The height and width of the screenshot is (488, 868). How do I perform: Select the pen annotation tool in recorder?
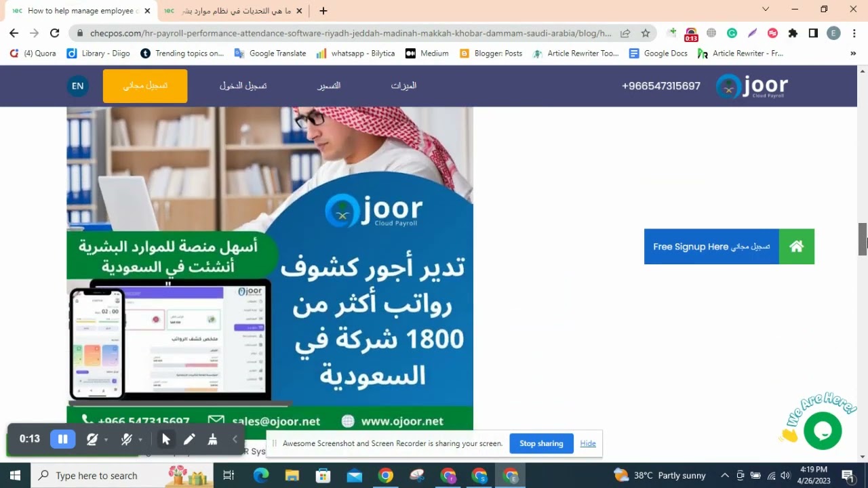tap(189, 439)
